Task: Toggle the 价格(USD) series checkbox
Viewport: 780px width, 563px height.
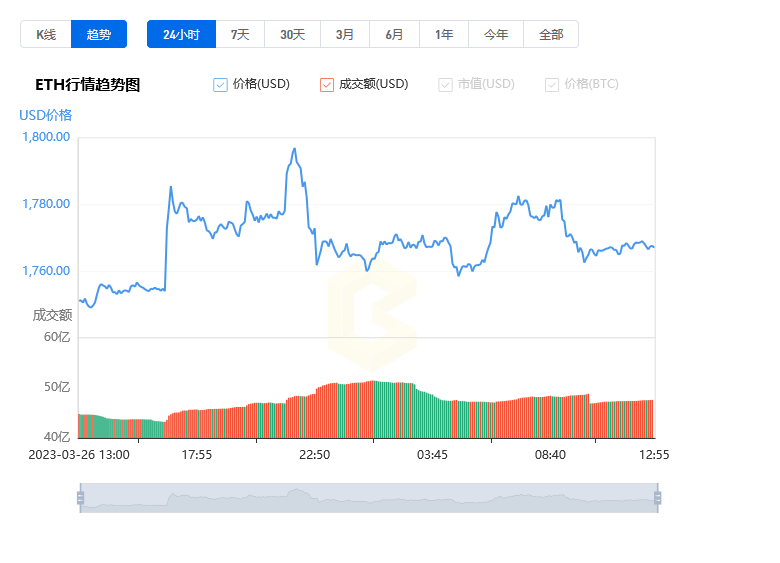Action: (221, 85)
